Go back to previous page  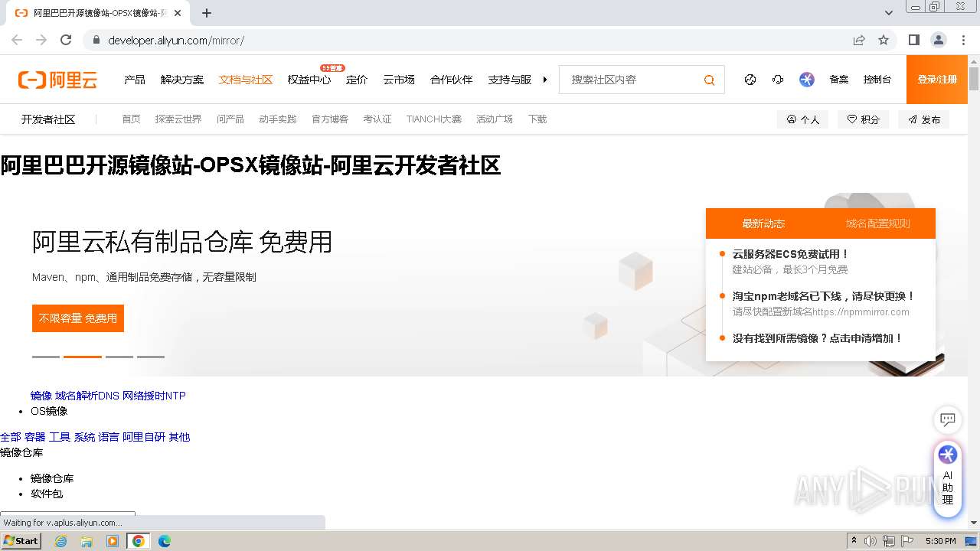17,40
